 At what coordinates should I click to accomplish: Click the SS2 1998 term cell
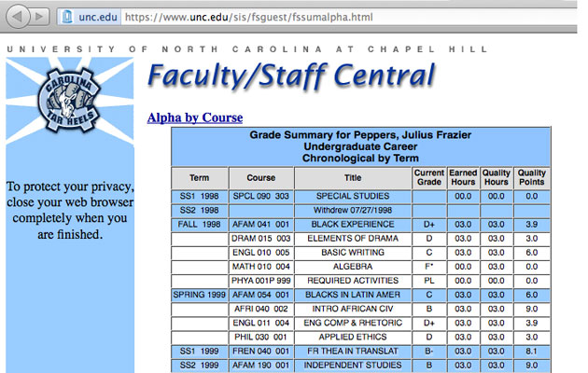[200, 211]
